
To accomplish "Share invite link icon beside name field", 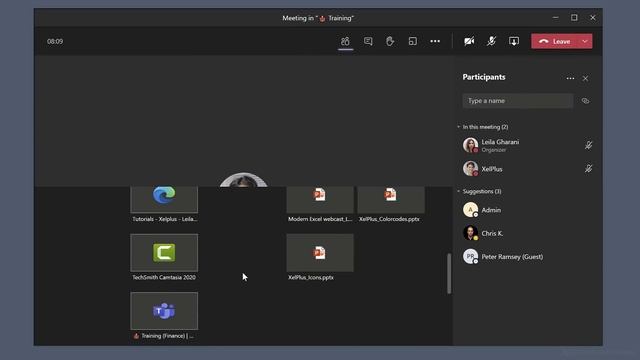I will (585, 101).
